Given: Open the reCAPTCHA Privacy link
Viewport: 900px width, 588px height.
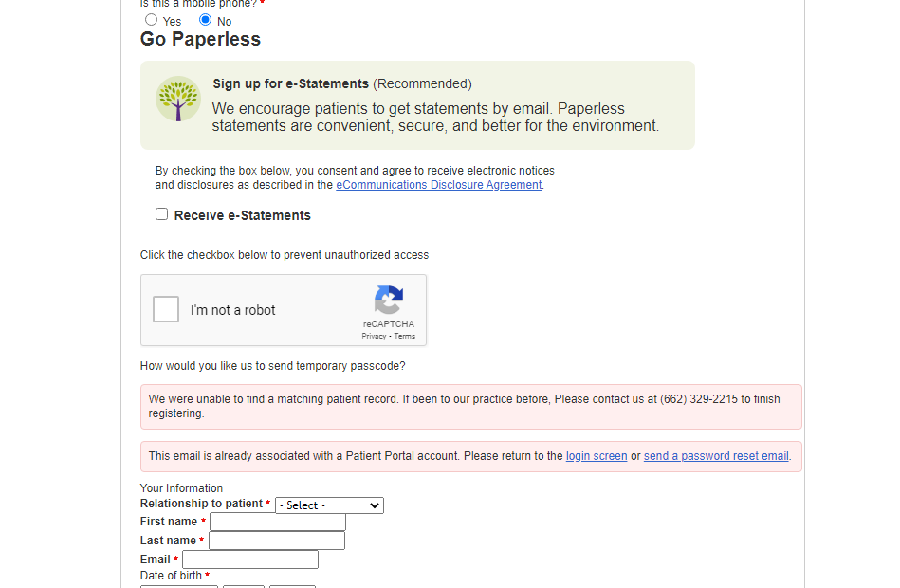Looking at the screenshot, I should pyautogui.click(x=374, y=336).
